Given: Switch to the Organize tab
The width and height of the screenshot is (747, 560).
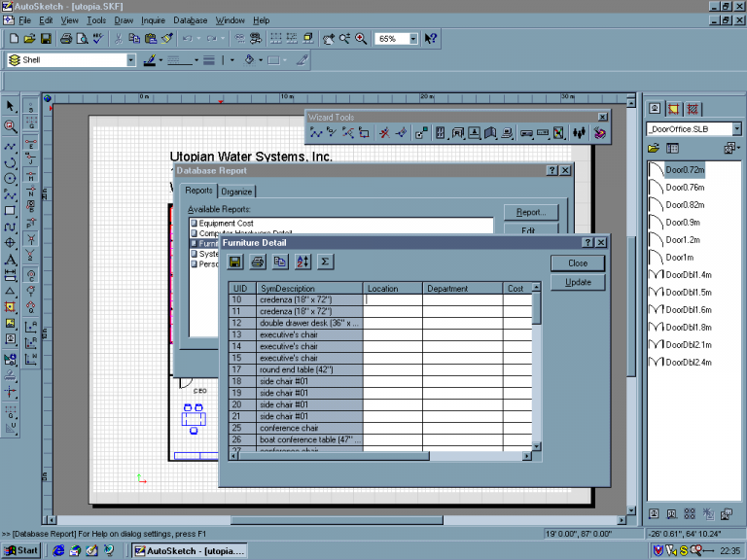Looking at the screenshot, I should point(236,192).
